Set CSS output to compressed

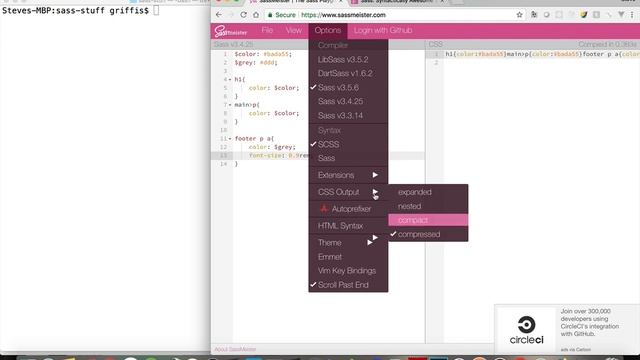pos(428,234)
